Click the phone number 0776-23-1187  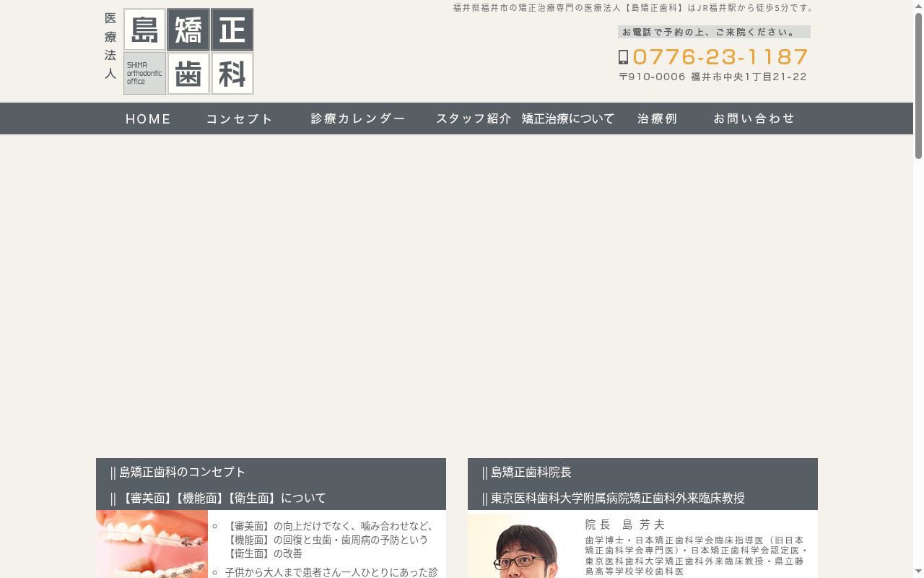point(720,57)
